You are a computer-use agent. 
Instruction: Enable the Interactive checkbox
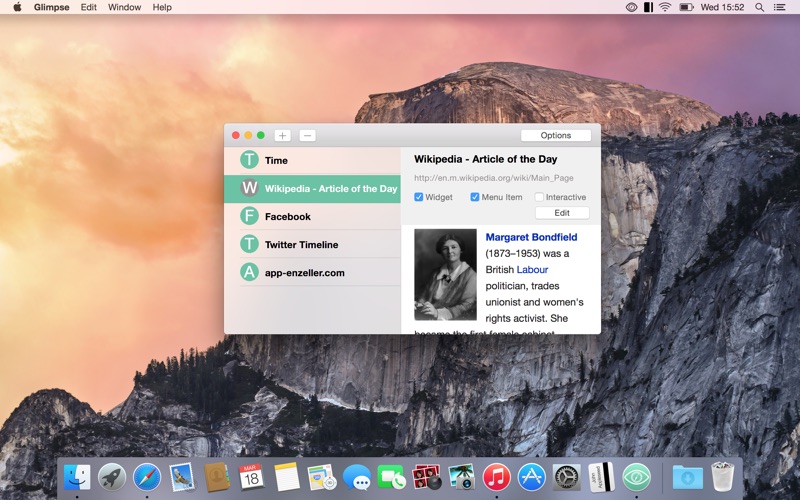539,197
